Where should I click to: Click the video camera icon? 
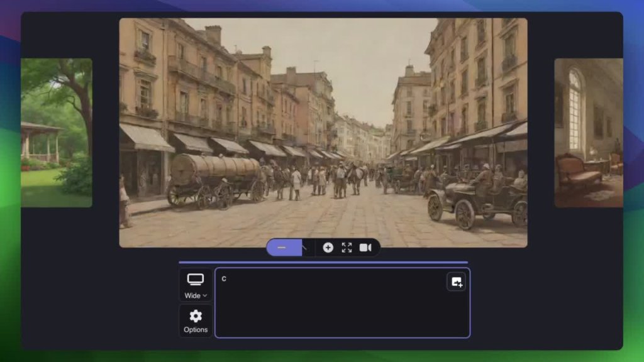(x=365, y=248)
